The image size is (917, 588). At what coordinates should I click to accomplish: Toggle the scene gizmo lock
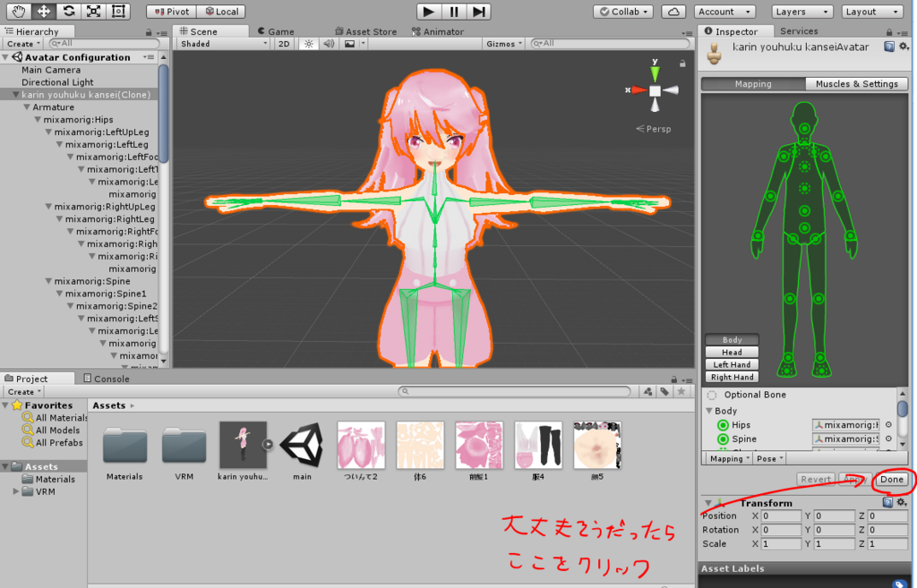click(682, 64)
